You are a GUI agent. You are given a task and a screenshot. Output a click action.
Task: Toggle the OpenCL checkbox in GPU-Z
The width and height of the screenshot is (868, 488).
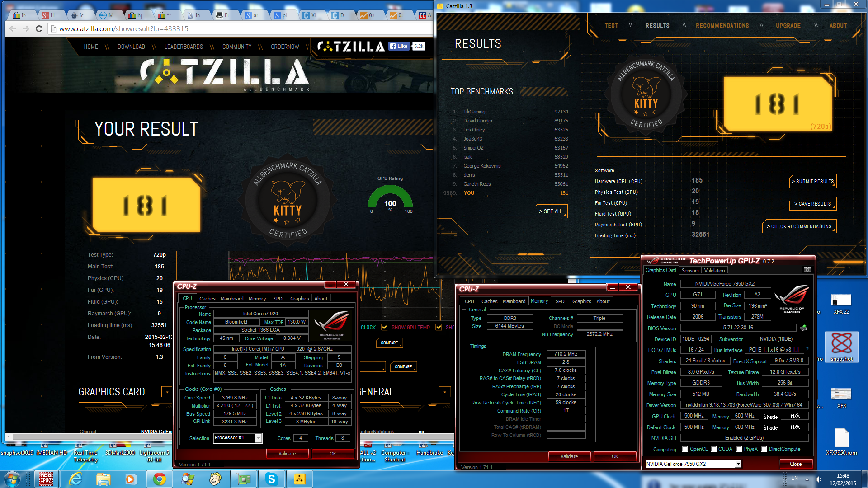coord(685,449)
